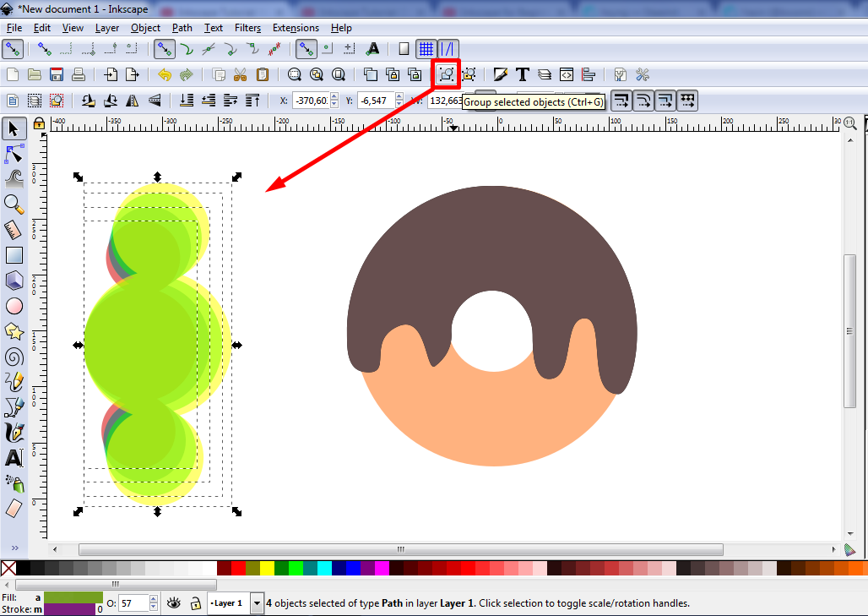The image size is (868, 616).
Task: Toggle snapping to guides
Action: [448, 49]
